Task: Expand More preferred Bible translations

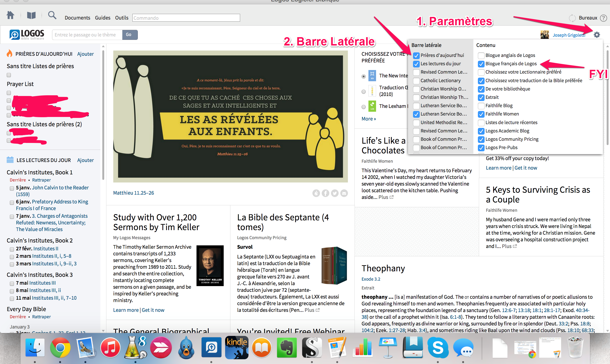Action: click(368, 119)
